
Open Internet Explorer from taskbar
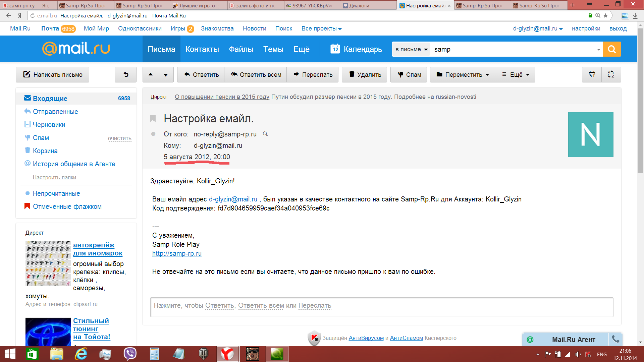point(81,354)
